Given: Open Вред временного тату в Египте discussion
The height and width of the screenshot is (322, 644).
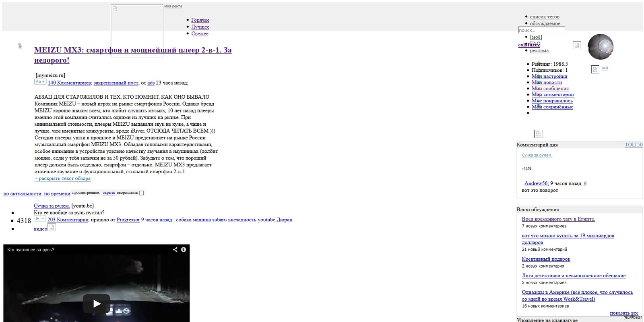Looking at the screenshot, I should click(x=558, y=219).
